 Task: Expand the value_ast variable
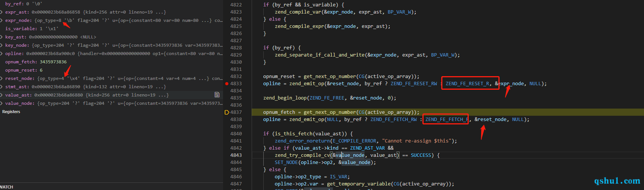pyautogui.click(x=2, y=95)
